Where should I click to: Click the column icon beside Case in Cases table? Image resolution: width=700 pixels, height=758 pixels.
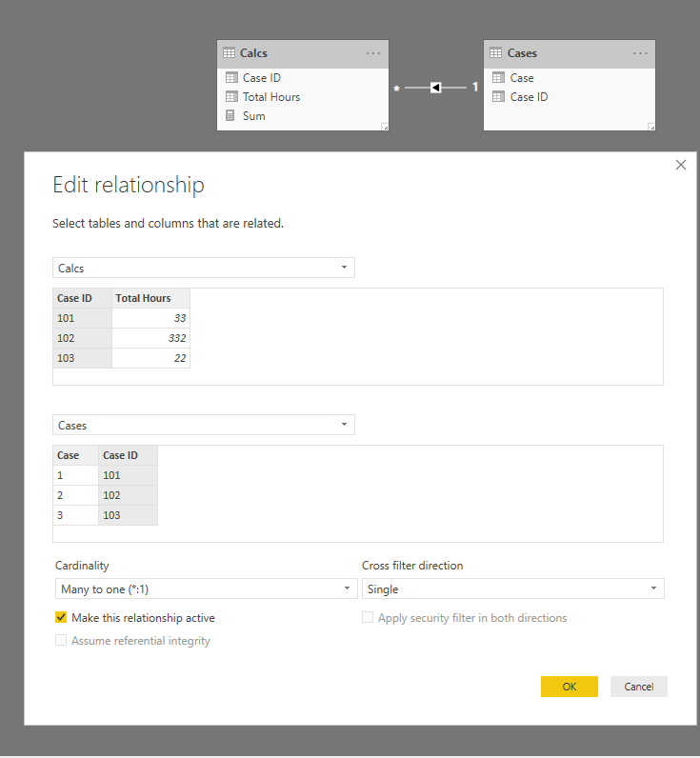click(498, 77)
